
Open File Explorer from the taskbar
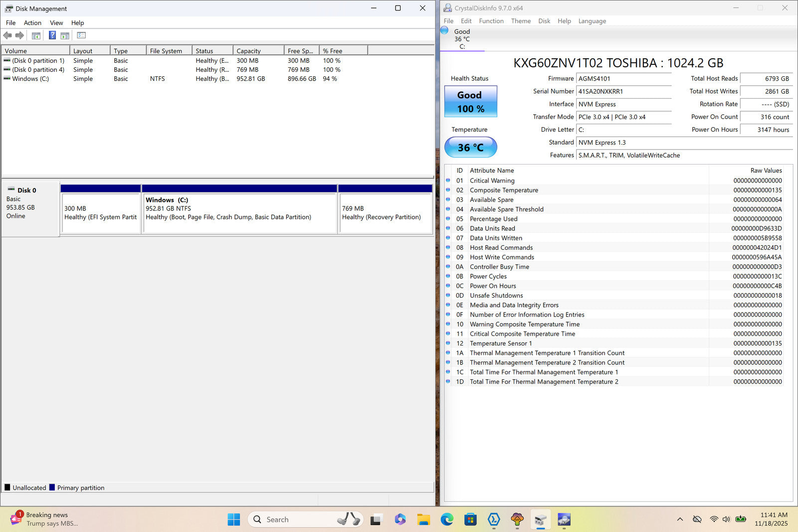423,520
